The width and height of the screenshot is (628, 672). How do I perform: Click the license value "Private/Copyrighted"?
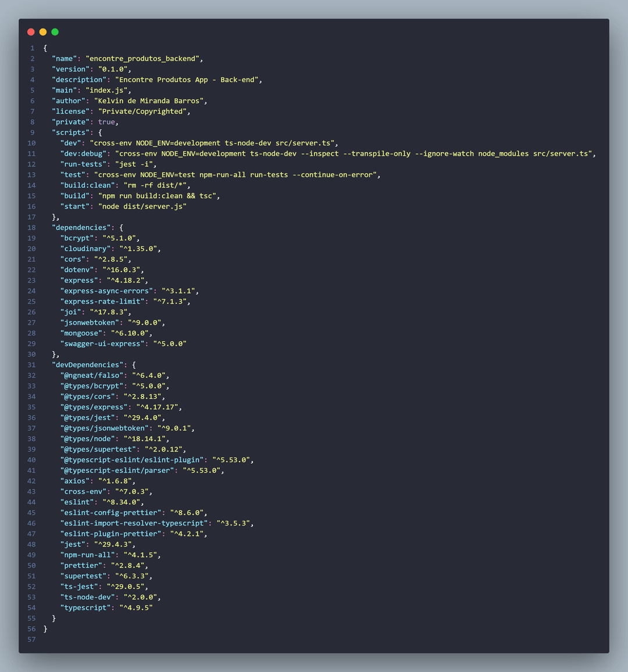tap(142, 112)
